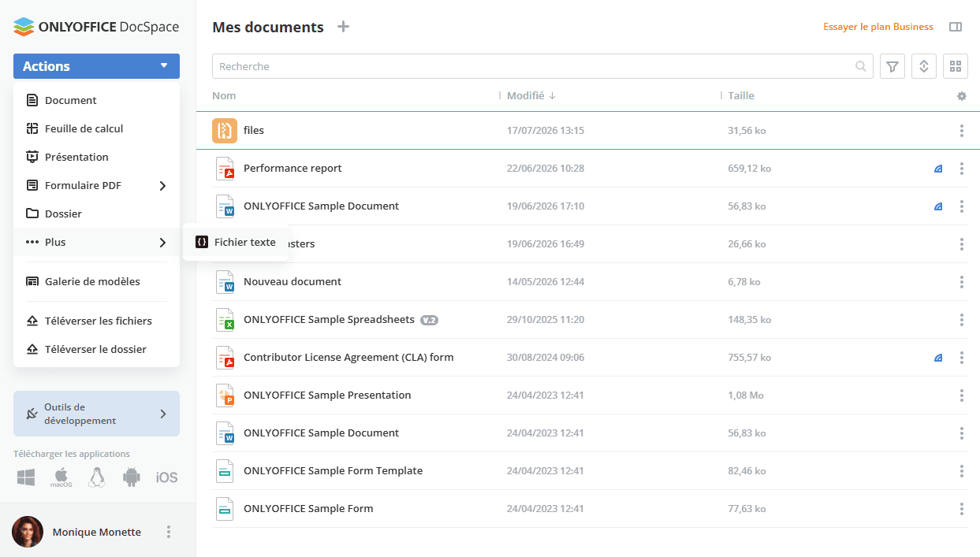
Task: Click the search magnifier icon
Action: [861, 66]
